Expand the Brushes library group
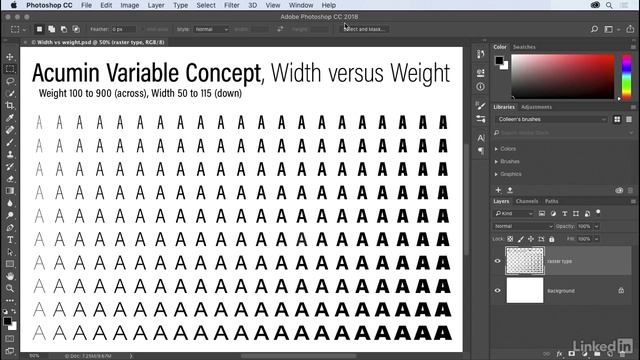This screenshot has height=360, width=640. [496, 162]
